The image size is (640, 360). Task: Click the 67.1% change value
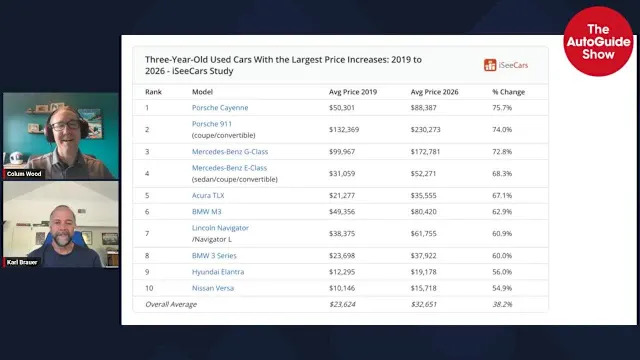coord(502,196)
